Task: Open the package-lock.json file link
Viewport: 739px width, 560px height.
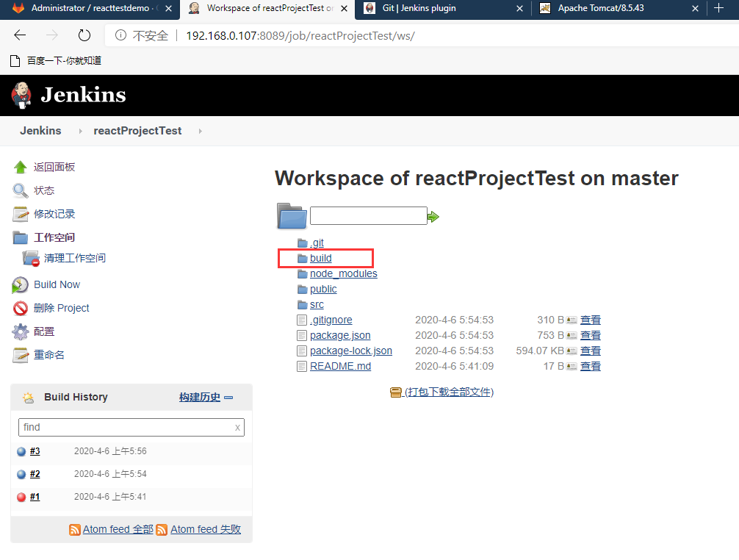Action: (351, 351)
